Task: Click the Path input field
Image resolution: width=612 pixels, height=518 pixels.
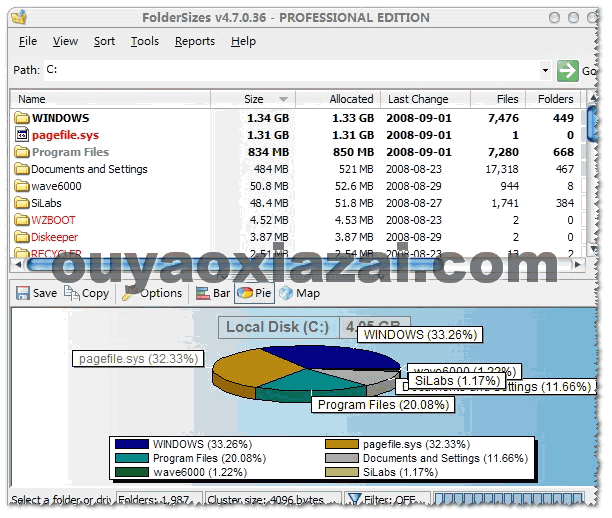Action: [292, 71]
